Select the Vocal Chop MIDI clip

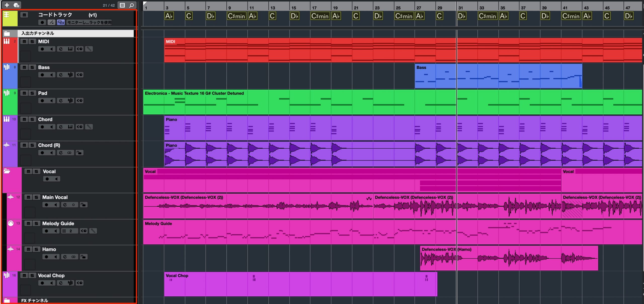[x=301, y=284]
